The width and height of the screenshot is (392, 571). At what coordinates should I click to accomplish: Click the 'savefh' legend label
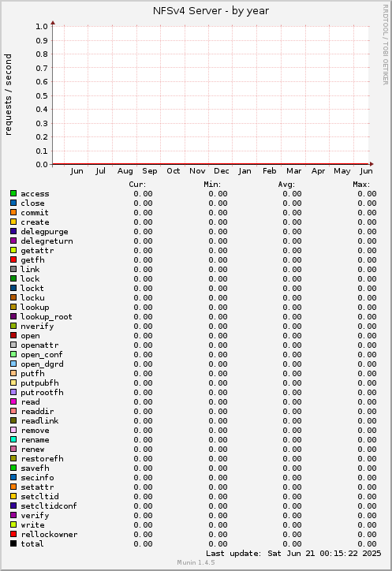tap(35, 468)
